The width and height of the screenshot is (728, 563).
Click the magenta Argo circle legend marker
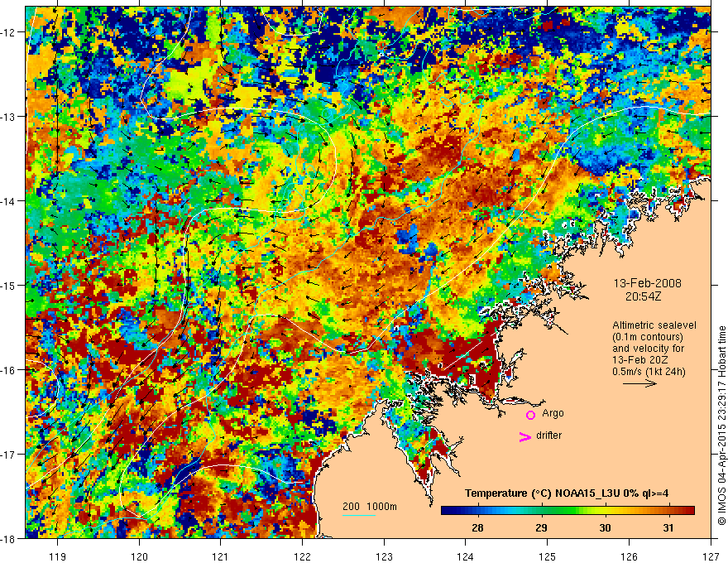point(530,415)
